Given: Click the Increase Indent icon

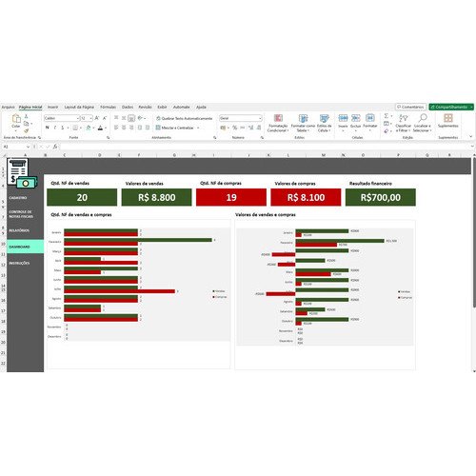Looking at the screenshot, I should pyautogui.click(x=148, y=128).
